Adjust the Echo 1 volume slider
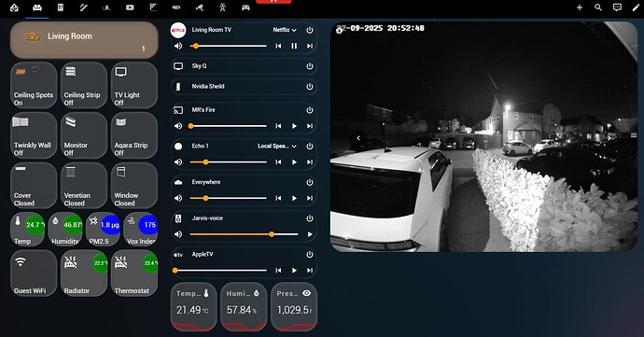The image size is (644, 337). point(229,162)
